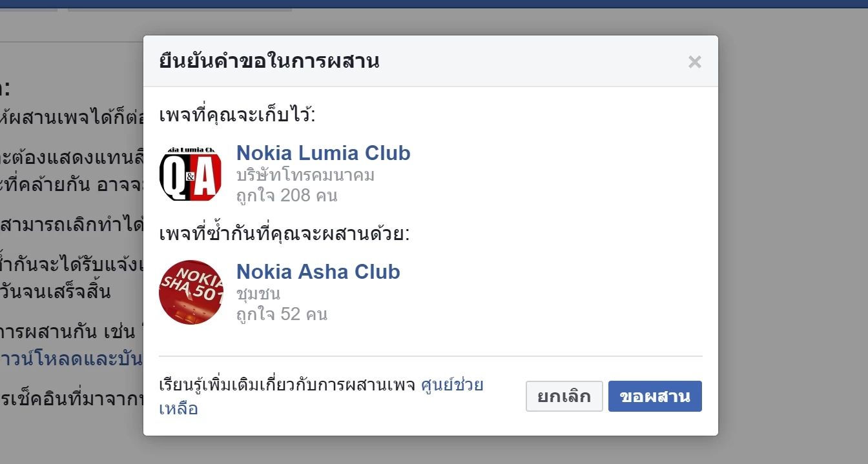Click the ชุมชน category text
The height and width of the screenshot is (464, 868).
coord(258,294)
